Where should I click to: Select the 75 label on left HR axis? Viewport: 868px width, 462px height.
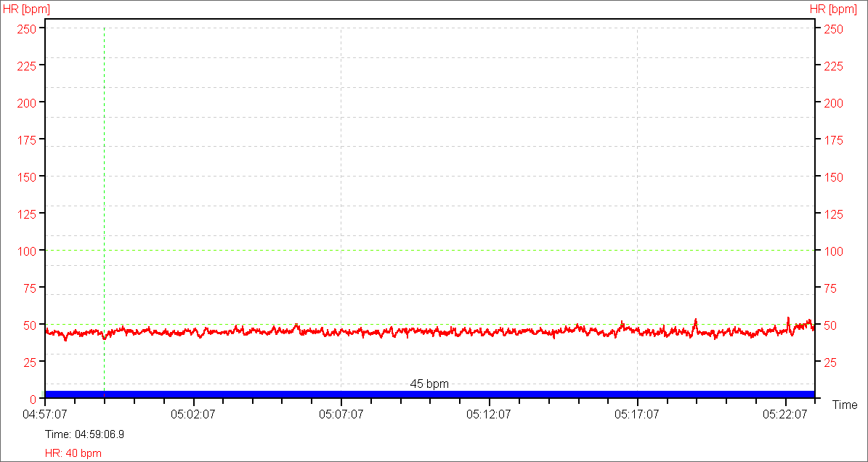point(30,288)
